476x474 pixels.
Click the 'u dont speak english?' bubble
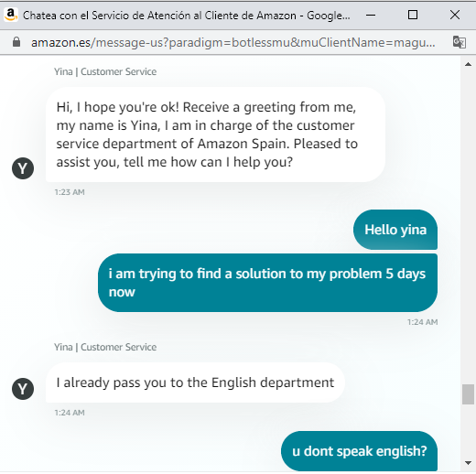359,451
